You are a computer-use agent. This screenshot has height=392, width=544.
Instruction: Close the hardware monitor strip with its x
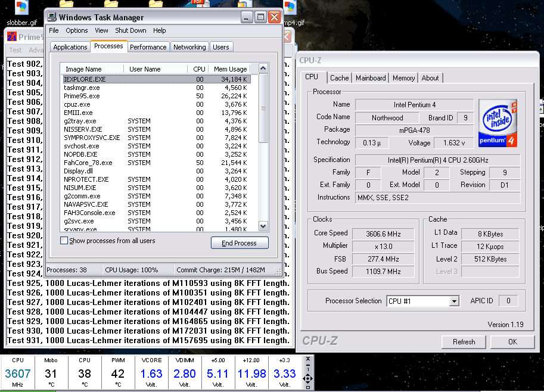pyautogui.click(x=307, y=359)
